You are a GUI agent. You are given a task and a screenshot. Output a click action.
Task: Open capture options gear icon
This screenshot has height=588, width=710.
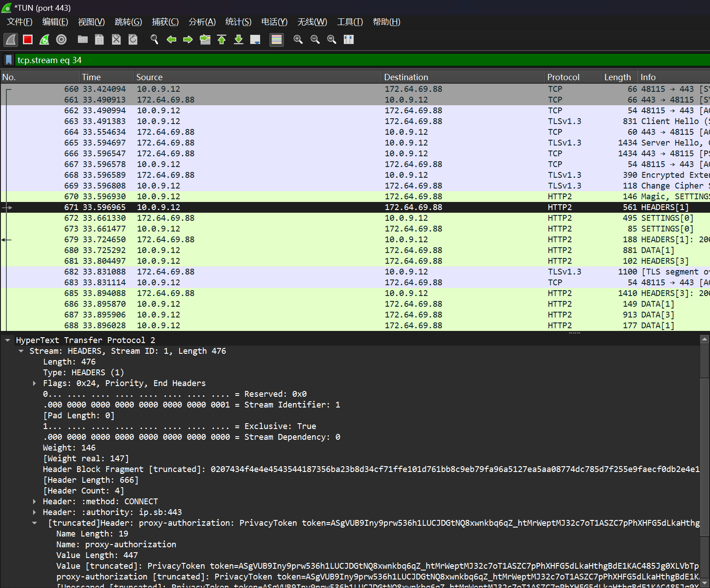pos(61,39)
